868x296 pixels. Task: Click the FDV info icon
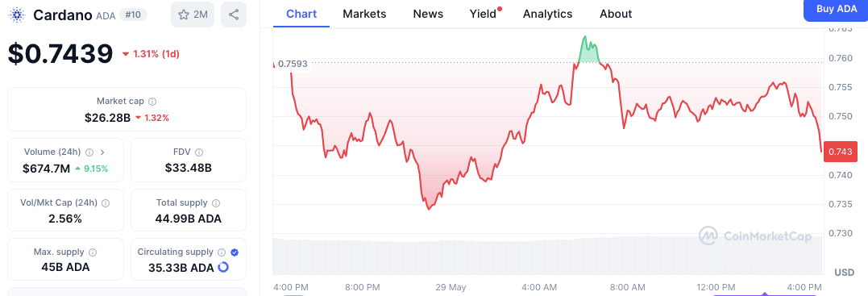point(199,152)
